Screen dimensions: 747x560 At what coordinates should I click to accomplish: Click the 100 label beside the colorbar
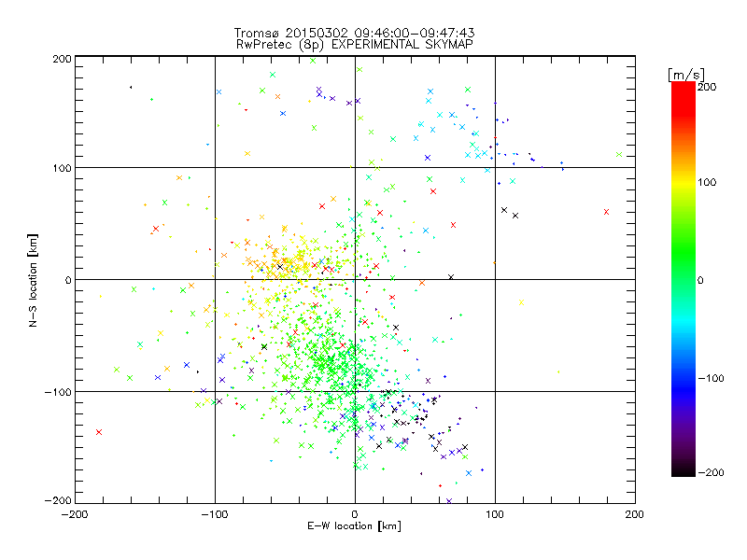[x=707, y=182]
